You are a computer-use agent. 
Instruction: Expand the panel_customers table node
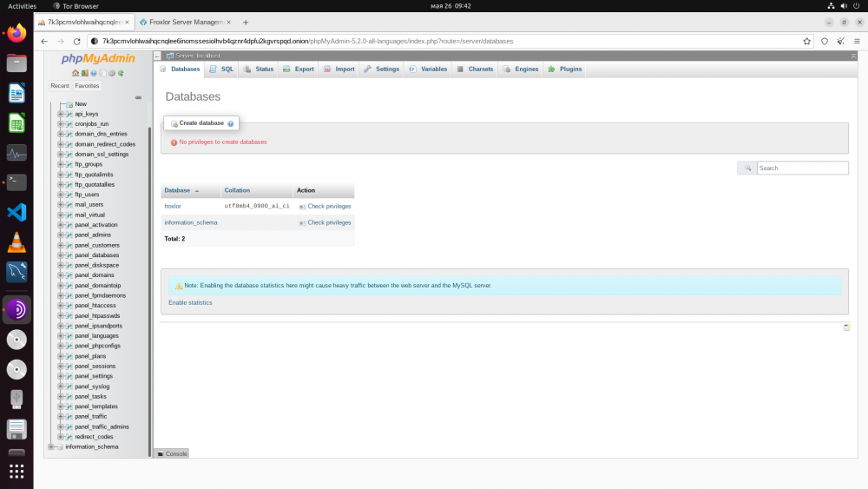tap(61, 245)
